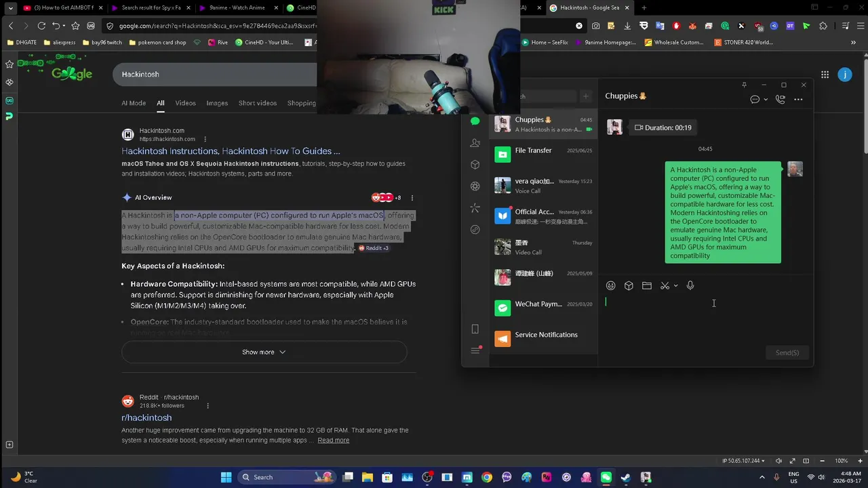Bookmark page with star icon

click(x=75, y=26)
